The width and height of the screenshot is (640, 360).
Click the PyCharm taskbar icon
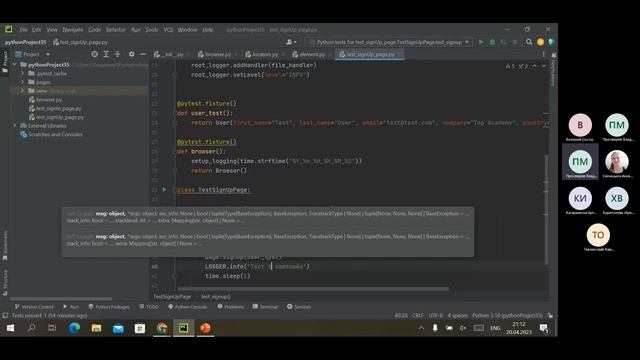coord(184,328)
